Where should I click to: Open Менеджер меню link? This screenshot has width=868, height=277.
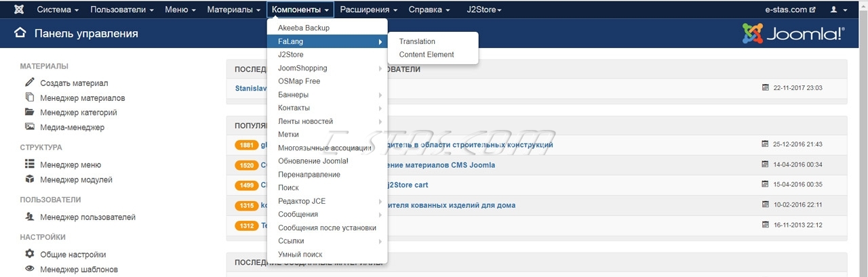71,165
